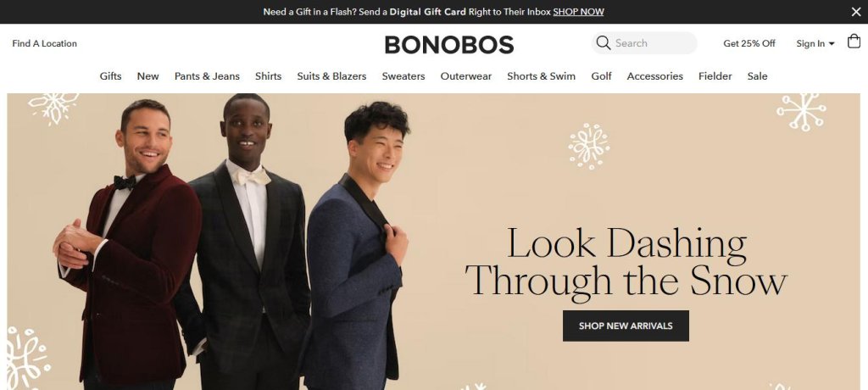Open the Golf category
The height and width of the screenshot is (390, 868).
[x=601, y=76]
